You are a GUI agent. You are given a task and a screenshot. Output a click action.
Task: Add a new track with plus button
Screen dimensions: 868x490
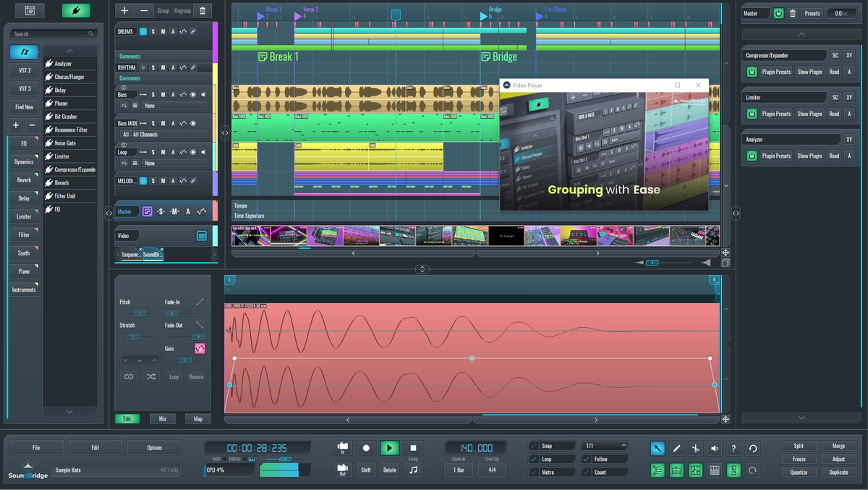point(124,11)
